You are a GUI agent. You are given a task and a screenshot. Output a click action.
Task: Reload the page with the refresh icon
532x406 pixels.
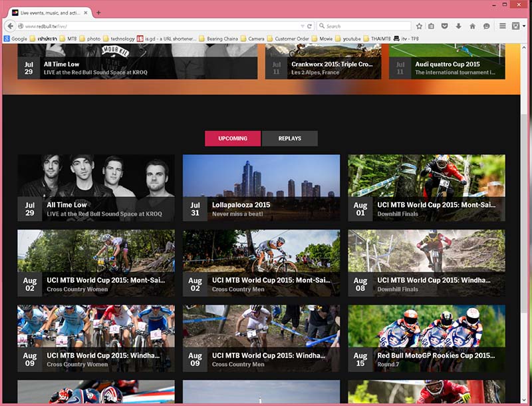point(309,26)
